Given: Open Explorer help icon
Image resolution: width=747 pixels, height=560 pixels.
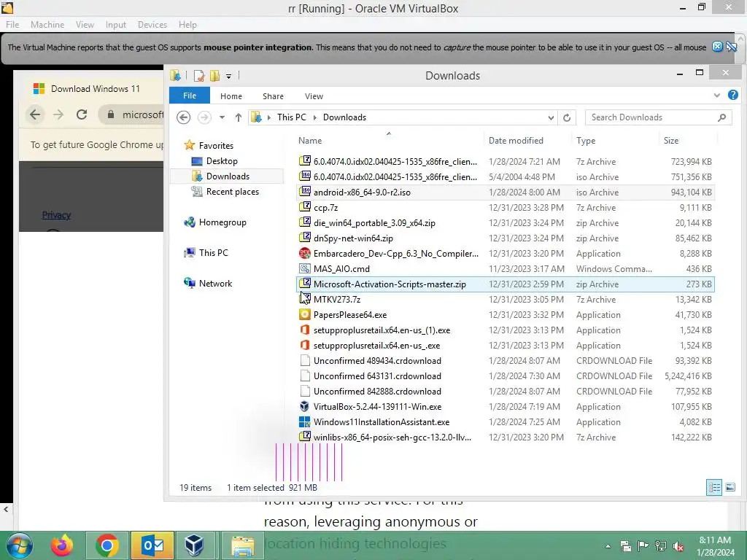Looking at the screenshot, I should tap(732, 96).
